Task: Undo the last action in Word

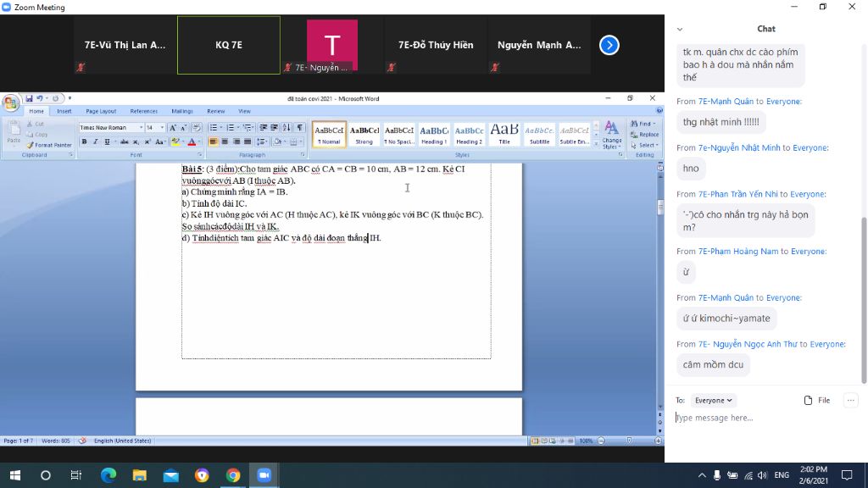Action: (40, 98)
